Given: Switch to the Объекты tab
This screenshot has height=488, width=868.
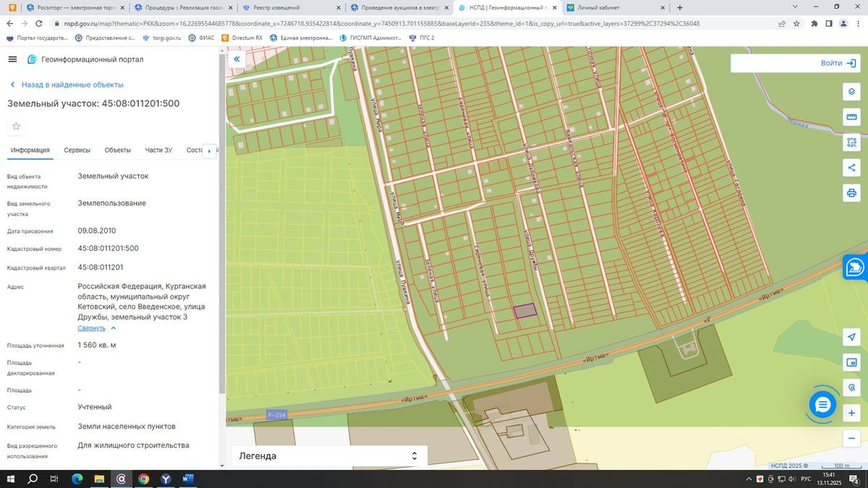Looking at the screenshot, I should click(x=118, y=150).
